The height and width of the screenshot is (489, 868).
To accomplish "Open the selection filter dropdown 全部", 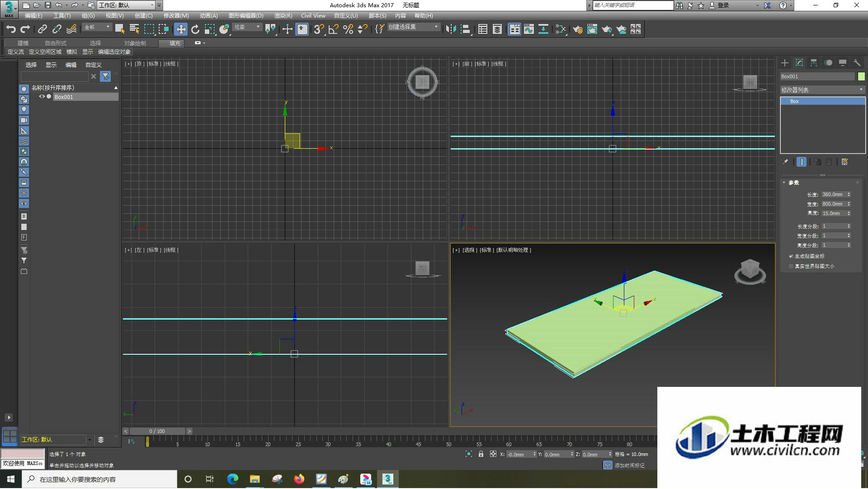I will (x=97, y=27).
